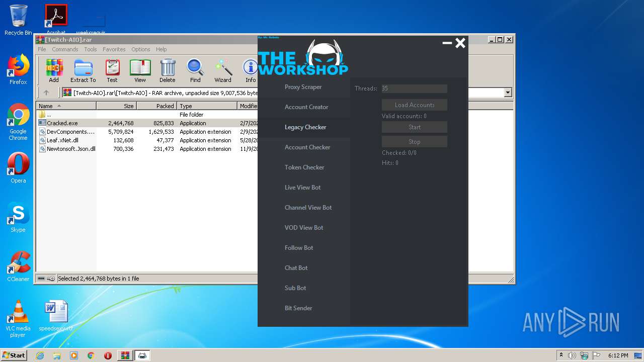The image size is (644, 362).
Task: Open Windows Explorer folder in taskbar
Action: (x=57, y=355)
